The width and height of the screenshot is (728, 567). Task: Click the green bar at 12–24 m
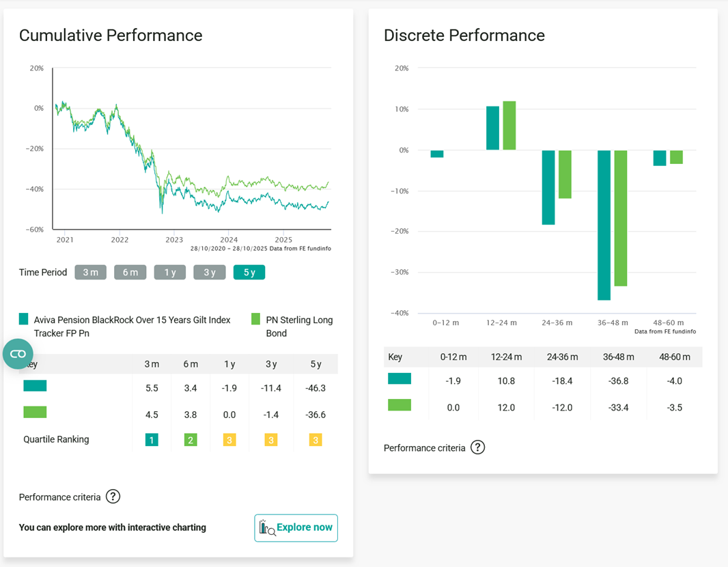click(x=509, y=126)
